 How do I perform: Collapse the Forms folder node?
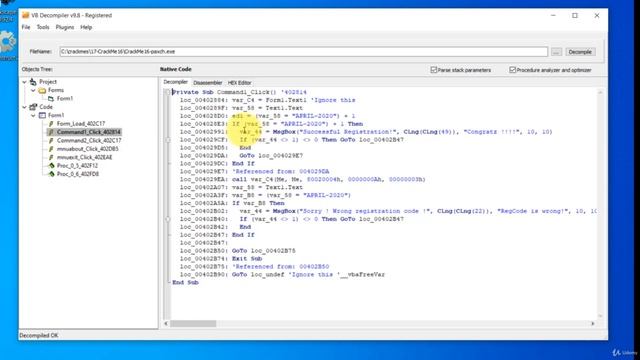point(33,90)
